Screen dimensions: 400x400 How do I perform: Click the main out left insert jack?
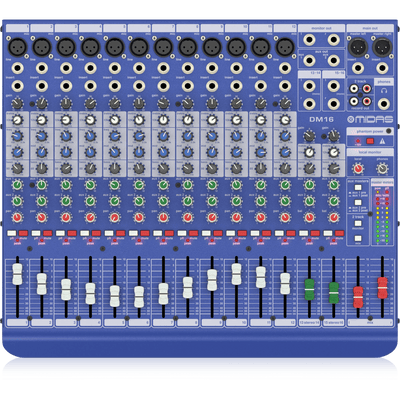pos(358,69)
